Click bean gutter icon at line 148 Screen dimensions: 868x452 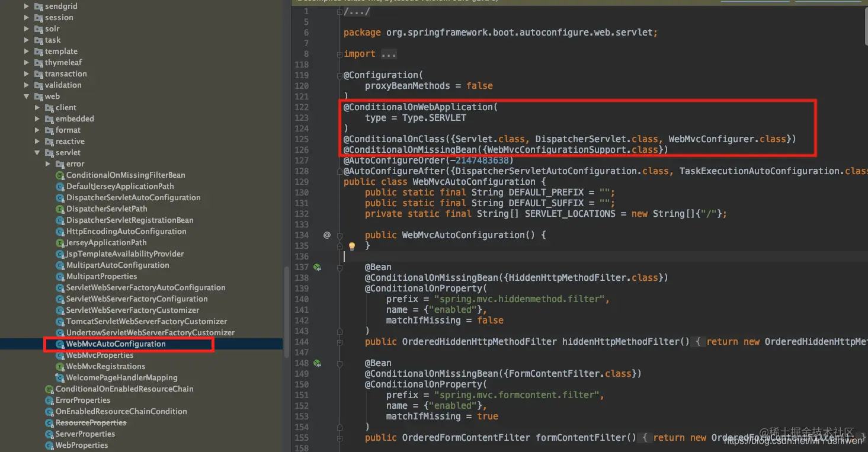coord(317,363)
